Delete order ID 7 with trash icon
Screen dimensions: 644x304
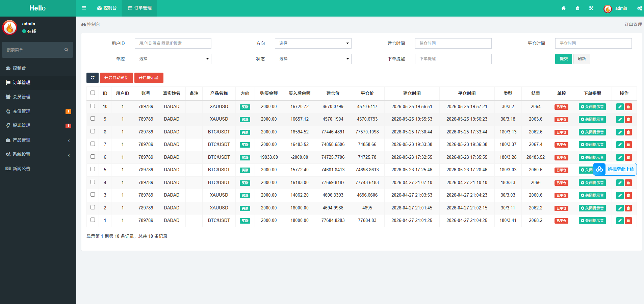[628, 145]
